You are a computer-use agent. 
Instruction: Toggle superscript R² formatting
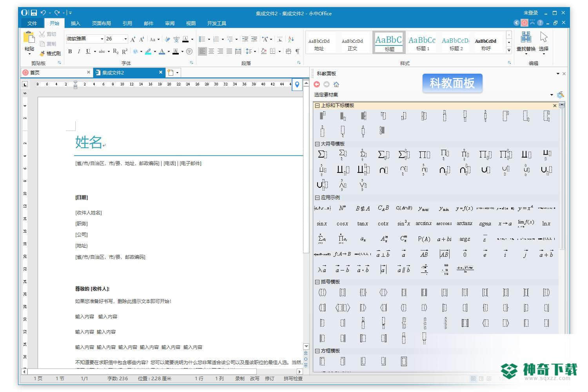(x=125, y=51)
